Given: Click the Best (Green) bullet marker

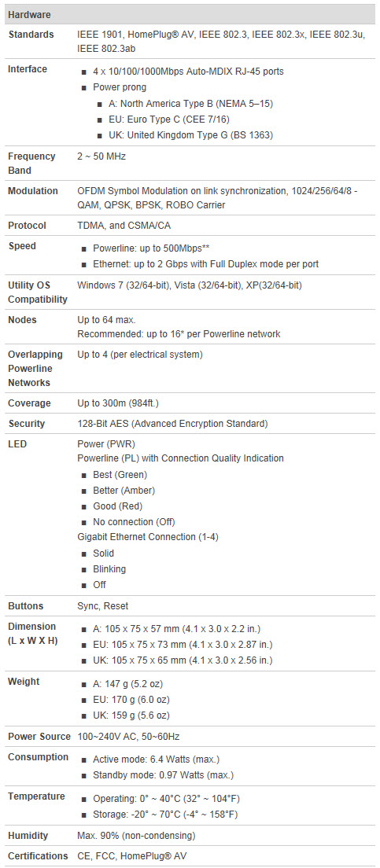Looking at the screenshot, I should 83,475.
